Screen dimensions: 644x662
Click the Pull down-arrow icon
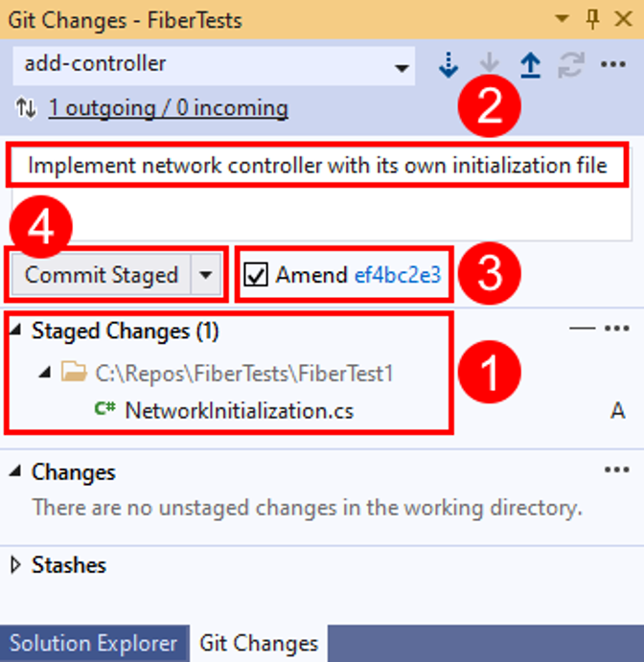click(x=490, y=65)
